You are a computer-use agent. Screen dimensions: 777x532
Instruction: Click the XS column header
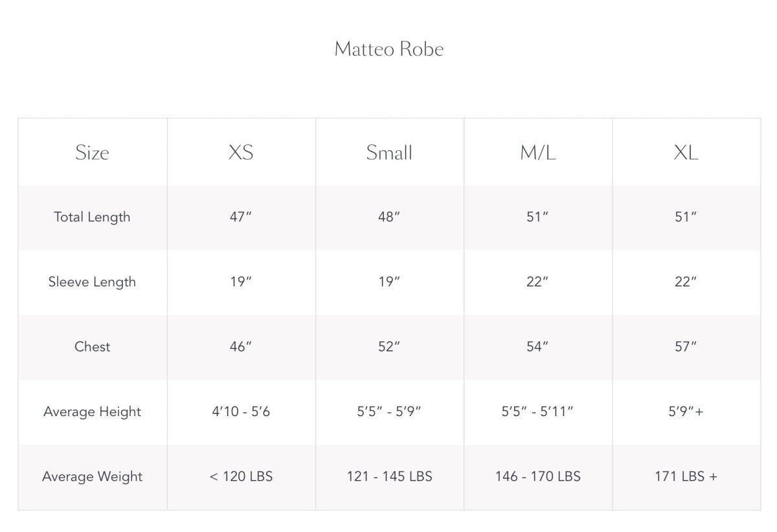(240, 153)
